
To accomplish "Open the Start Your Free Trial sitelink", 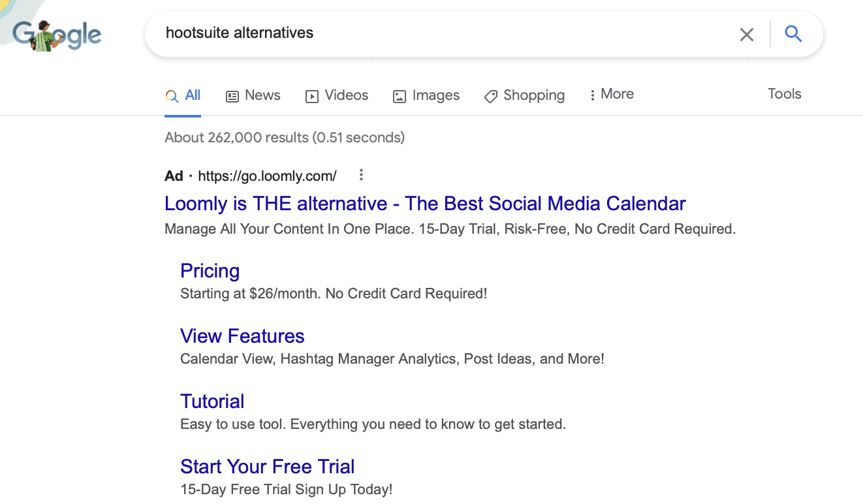I will coord(268,467).
